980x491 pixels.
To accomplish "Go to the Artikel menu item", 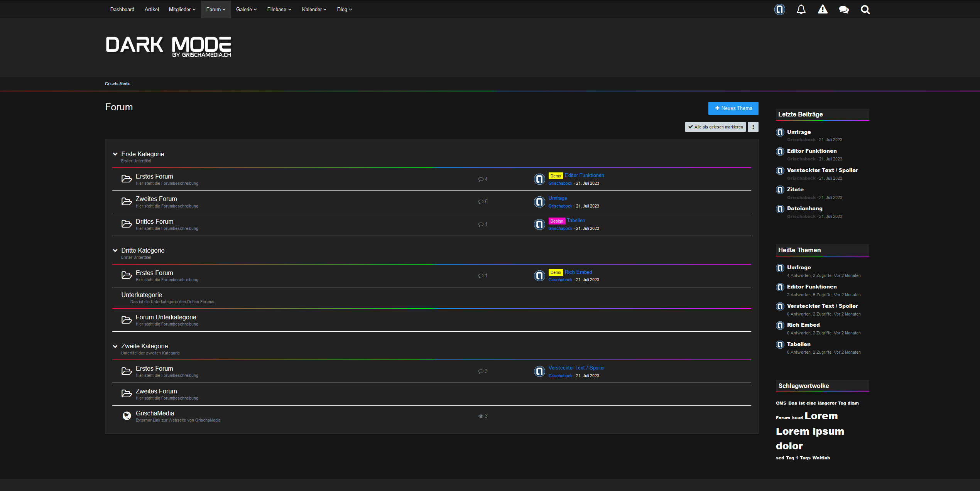I will pos(152,10).
